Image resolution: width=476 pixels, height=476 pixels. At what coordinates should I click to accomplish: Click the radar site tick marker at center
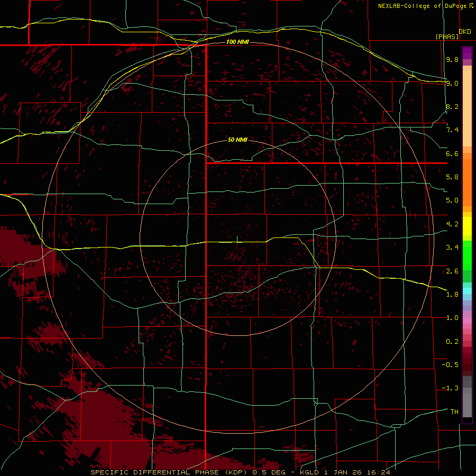point(237,239)
